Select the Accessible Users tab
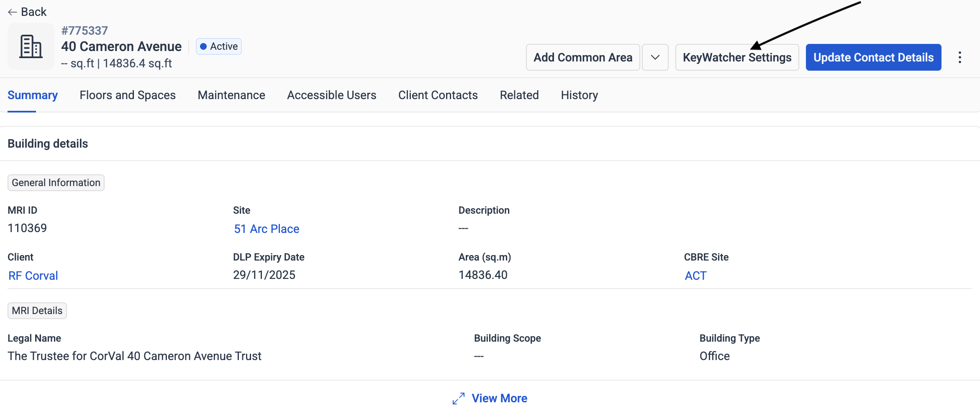The height and width of the screenshot is (414, 980). [x=331, y=95]
